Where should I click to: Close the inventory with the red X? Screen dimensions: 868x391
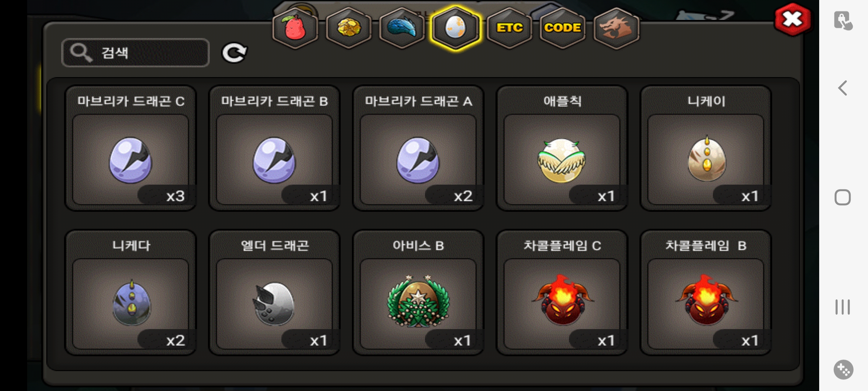pyautogui.click(x=792, y=19)
